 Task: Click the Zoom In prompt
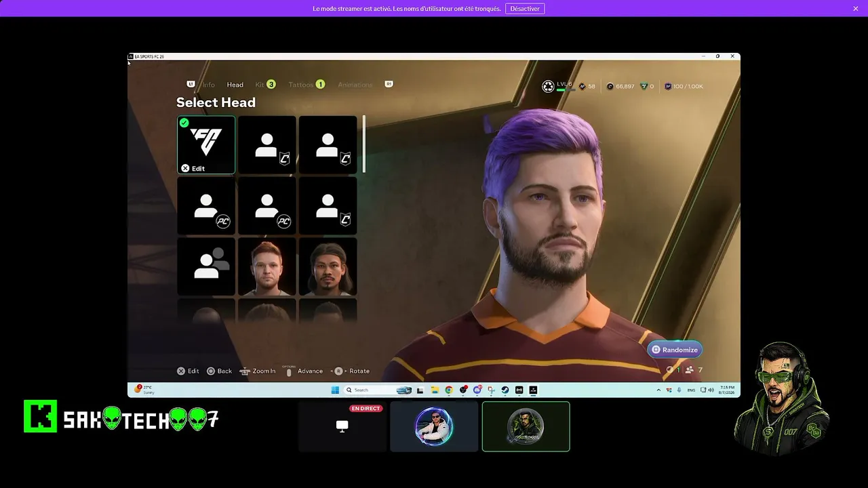(x=258, y=371)
